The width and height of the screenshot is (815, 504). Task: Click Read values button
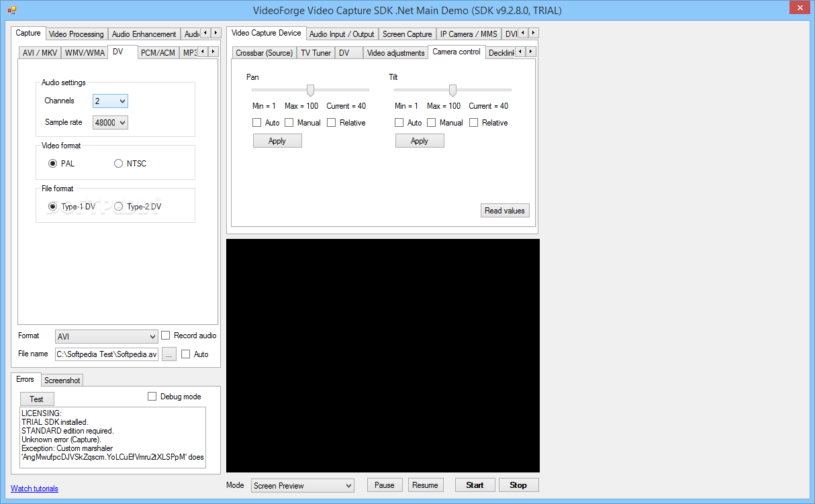[505, 211]
